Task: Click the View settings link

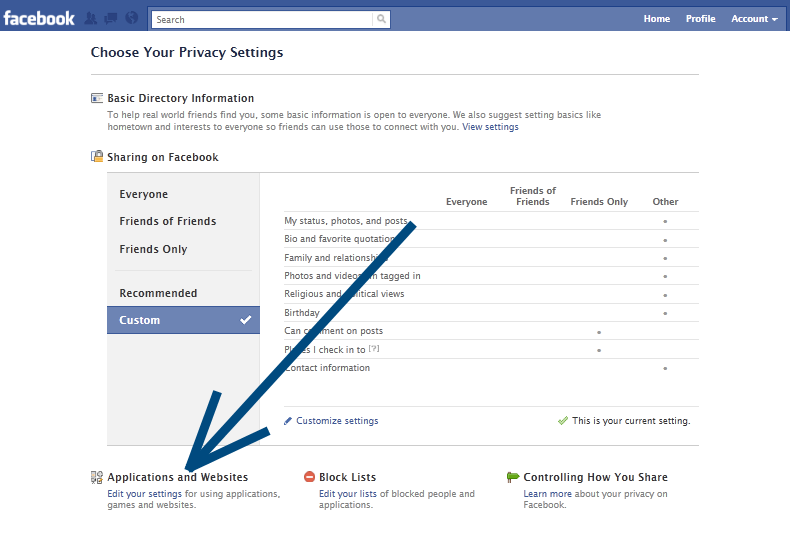Action: (490, 127)
